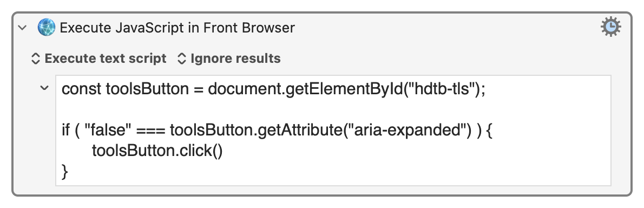Open the Execute text script popup menu
The height and width of the screenshot is (208, 644).
[x=100, y=58]
